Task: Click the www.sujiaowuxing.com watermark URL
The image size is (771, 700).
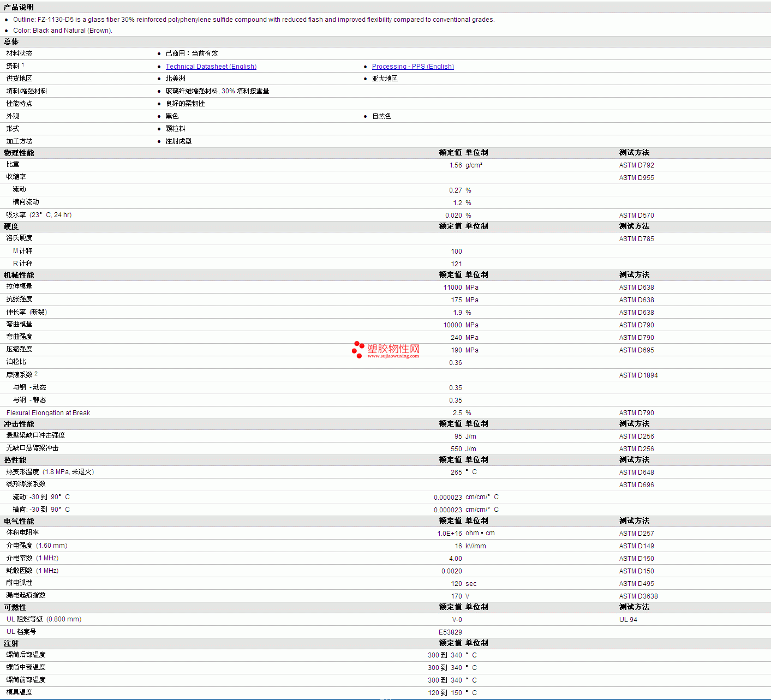Action: pyautogui.click(x=393, y=356)
